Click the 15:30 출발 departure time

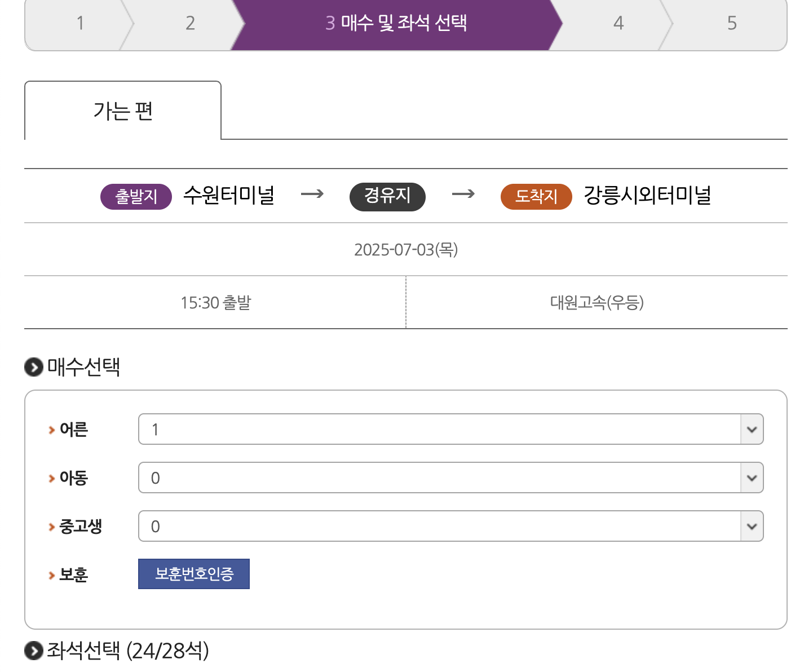[x=215, y=302]
